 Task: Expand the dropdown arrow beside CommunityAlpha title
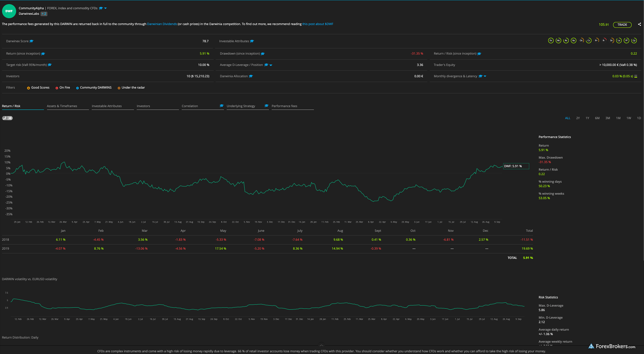[x=105, y=8]
